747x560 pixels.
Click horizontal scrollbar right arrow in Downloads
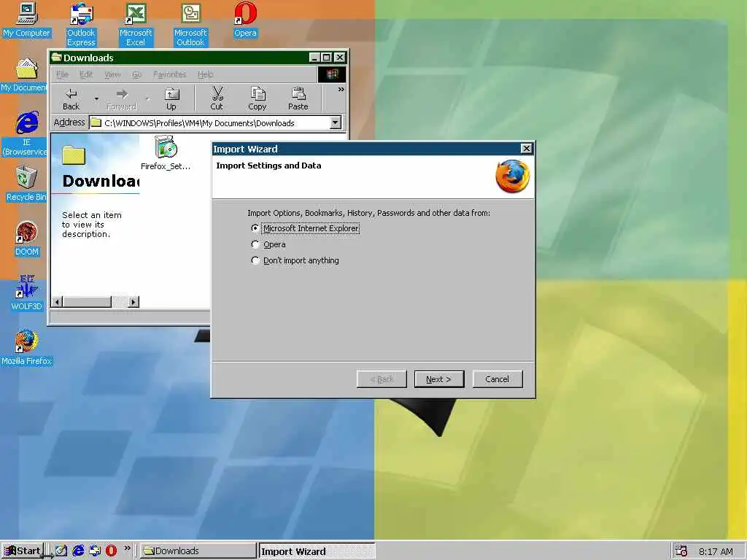click(134, 301)
